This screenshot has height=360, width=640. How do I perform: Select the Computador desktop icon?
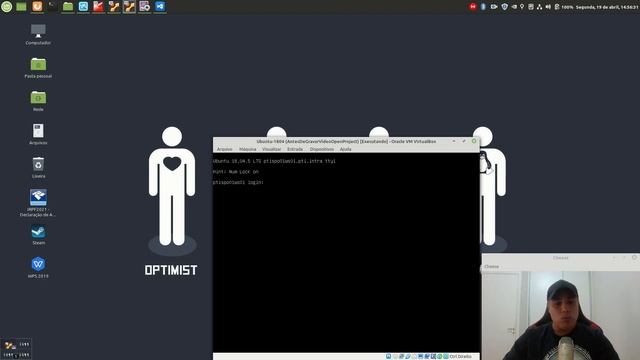(38, 34)
